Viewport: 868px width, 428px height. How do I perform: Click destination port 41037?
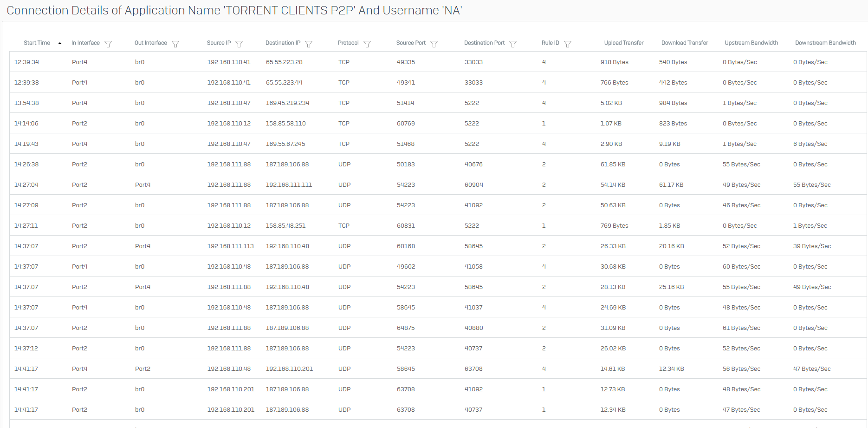coord(473,307)
